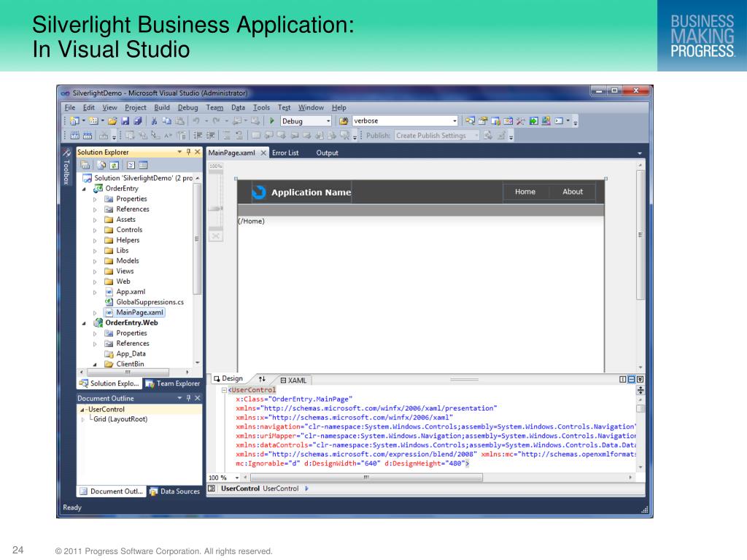Collapse the UserControl XAML element
The width and height of the screenshot is (747, 560).
point(224,390)
